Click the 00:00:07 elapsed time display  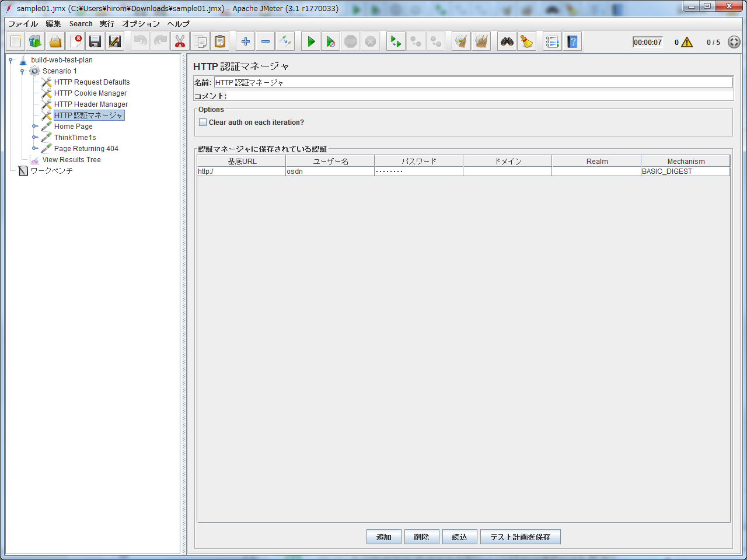(x=648, y=42)
